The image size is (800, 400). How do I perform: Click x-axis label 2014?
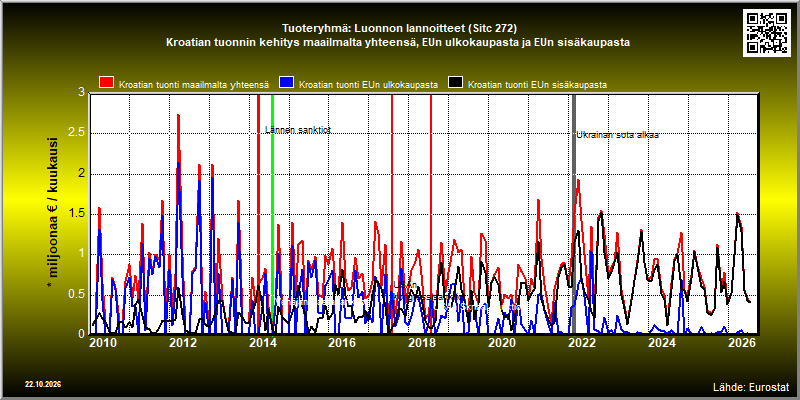point(263,342)
